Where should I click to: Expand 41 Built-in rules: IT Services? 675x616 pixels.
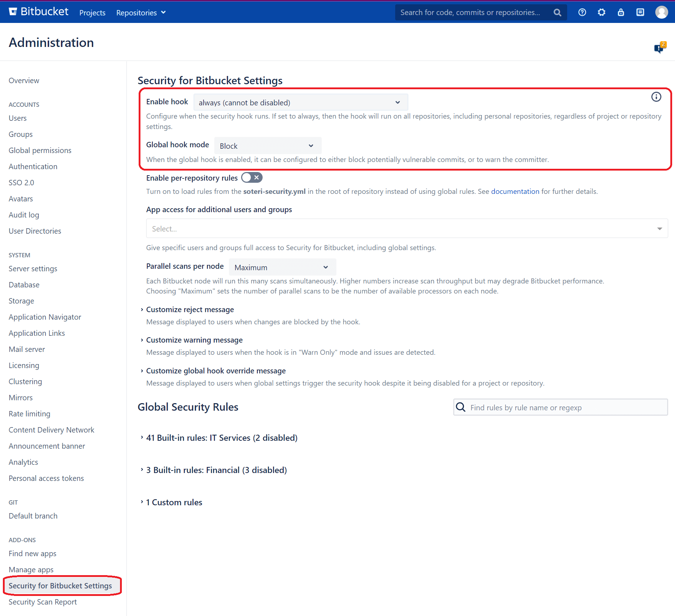coord(221,438)
